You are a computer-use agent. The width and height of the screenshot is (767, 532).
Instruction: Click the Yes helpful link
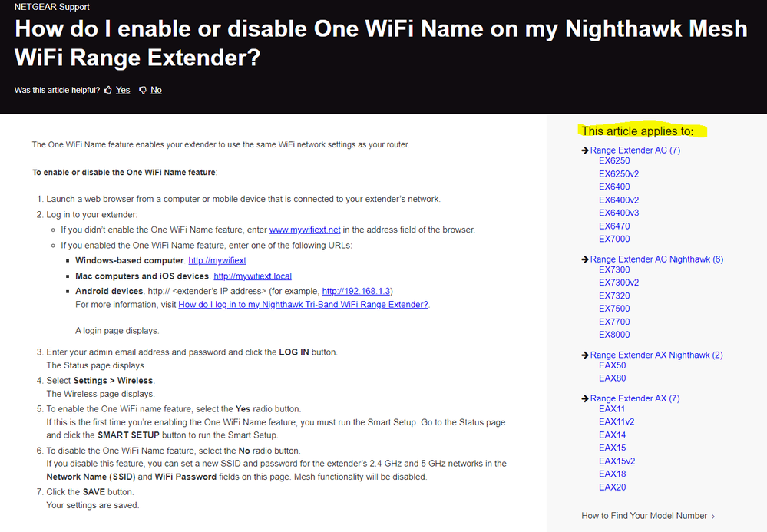click(123, 90)
